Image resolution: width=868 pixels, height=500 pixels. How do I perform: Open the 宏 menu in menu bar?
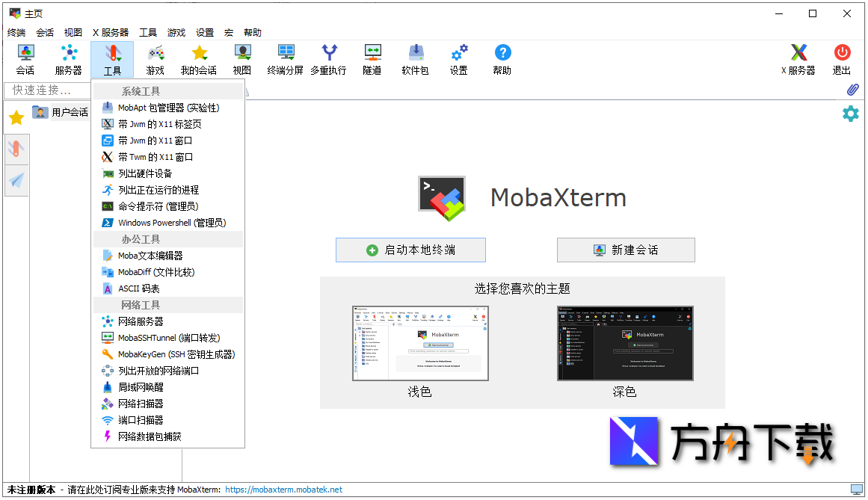(228, 32)
